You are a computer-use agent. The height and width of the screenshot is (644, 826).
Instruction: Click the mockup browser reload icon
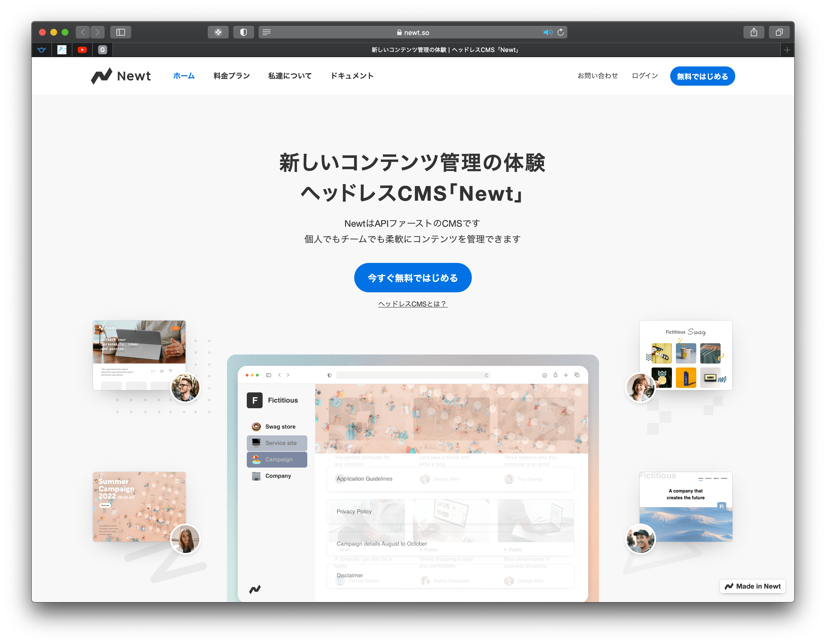point(486,375)
